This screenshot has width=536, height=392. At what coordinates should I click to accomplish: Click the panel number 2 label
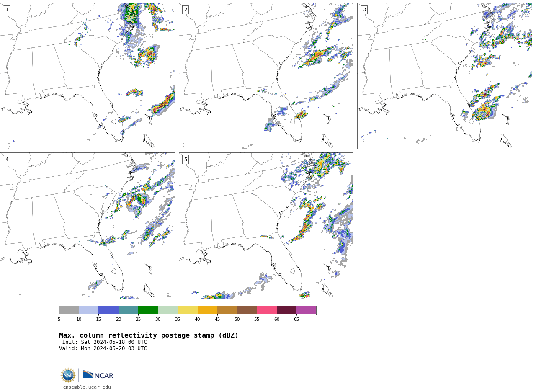pos(186,10)
